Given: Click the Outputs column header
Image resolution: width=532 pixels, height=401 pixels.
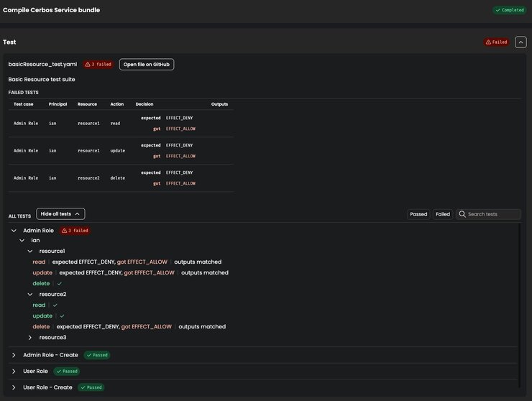Looking at the screenshot, I should (219, 104).
